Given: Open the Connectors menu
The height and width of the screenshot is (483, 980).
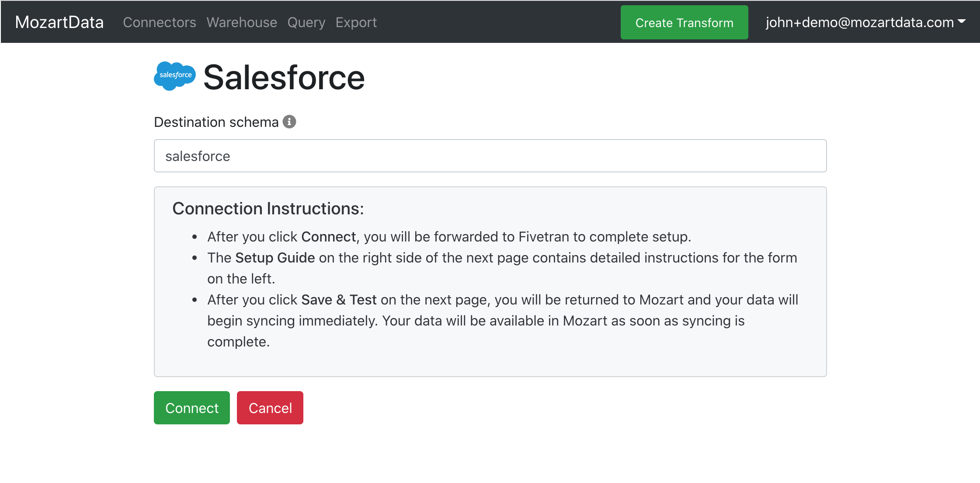Looking at the screenshot, I should pyautogui.click(x=160, y=22).
